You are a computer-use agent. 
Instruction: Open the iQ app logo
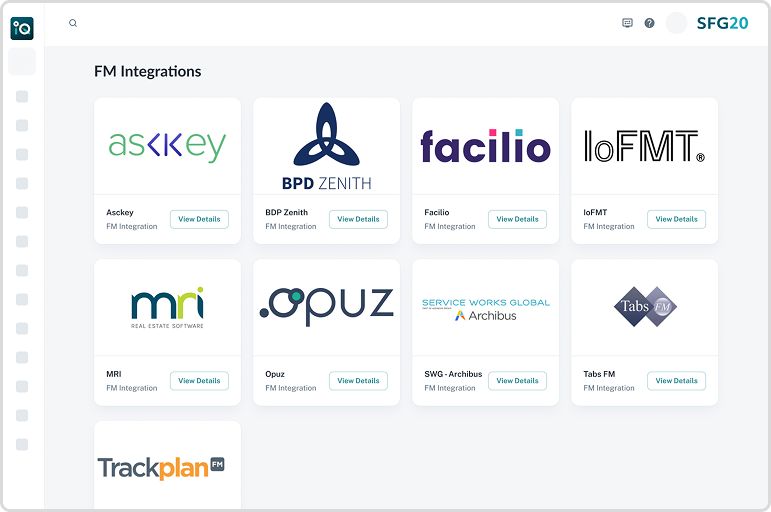(22, 28)
